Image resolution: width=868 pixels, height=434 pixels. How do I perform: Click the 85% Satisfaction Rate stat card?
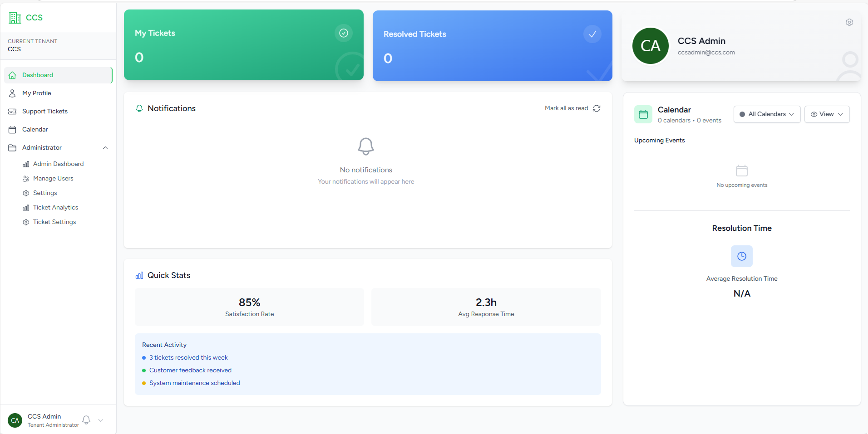click(x=249, y=307)
